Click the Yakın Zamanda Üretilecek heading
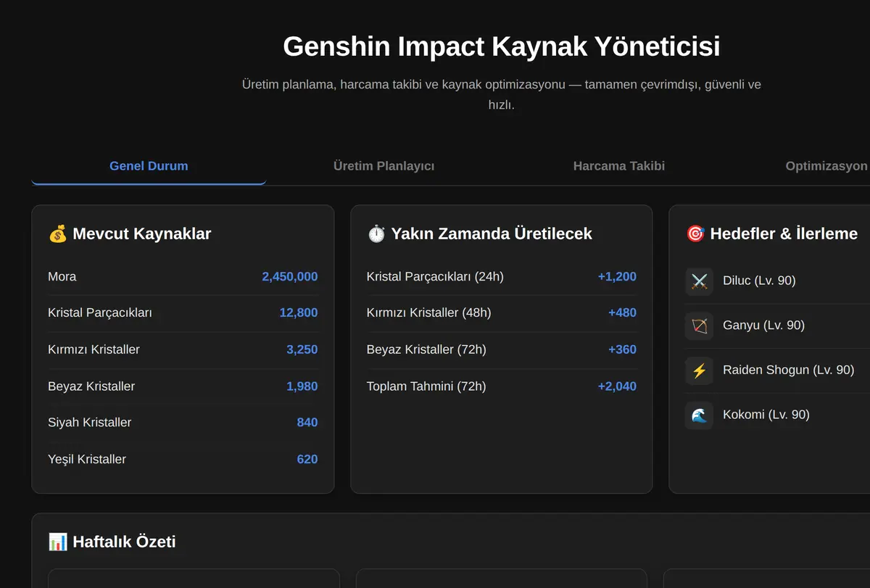 point(480,233)
